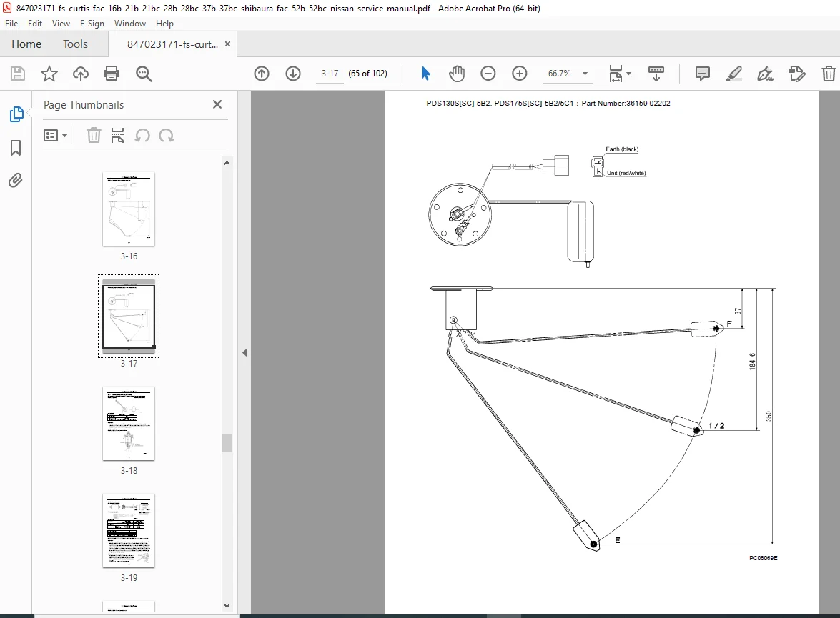Open the File menu

click(11, 24)
